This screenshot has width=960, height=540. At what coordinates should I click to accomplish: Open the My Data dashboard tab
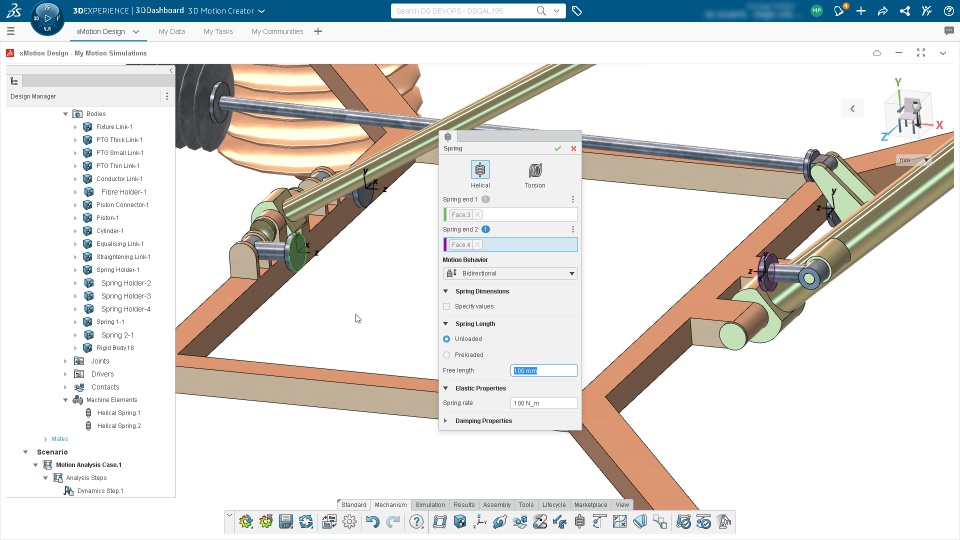point(171,31)
